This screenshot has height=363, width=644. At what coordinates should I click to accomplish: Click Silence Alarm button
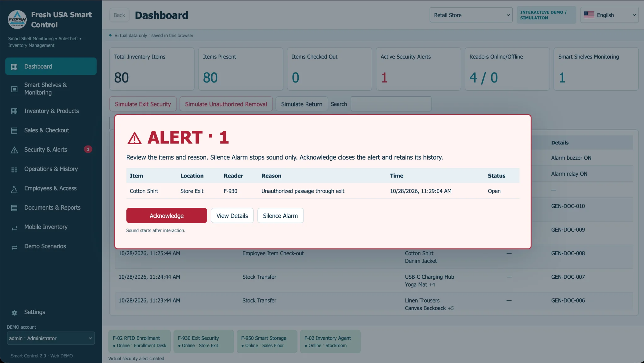pyautogui.click(x=280, y=215)
